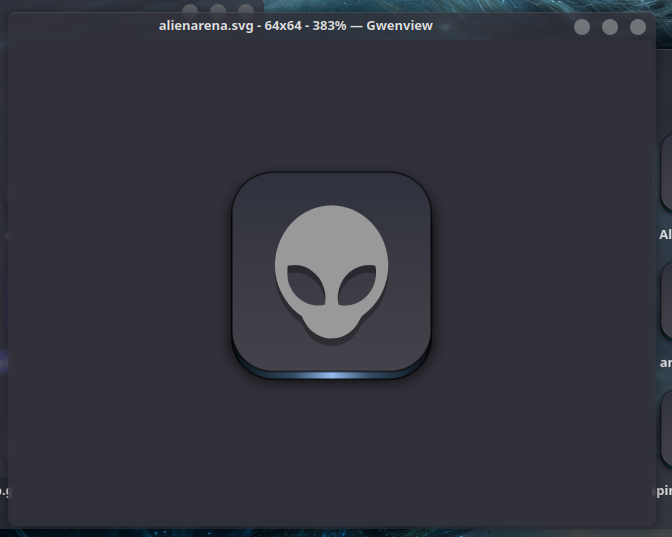
Task: Click the blue glow under the icon
Action: pos(331,375)
